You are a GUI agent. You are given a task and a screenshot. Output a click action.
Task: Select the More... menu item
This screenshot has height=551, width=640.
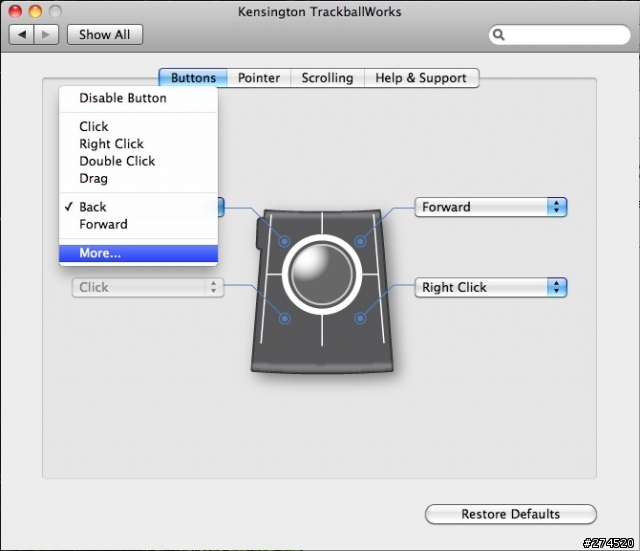138,253
